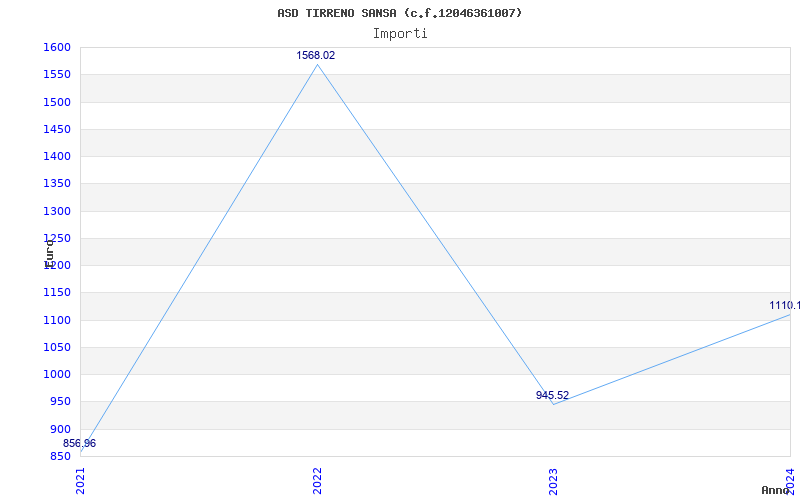Click the Anno axis title
The height and width of the screenshot is (500, 800).
coord(775,490)
